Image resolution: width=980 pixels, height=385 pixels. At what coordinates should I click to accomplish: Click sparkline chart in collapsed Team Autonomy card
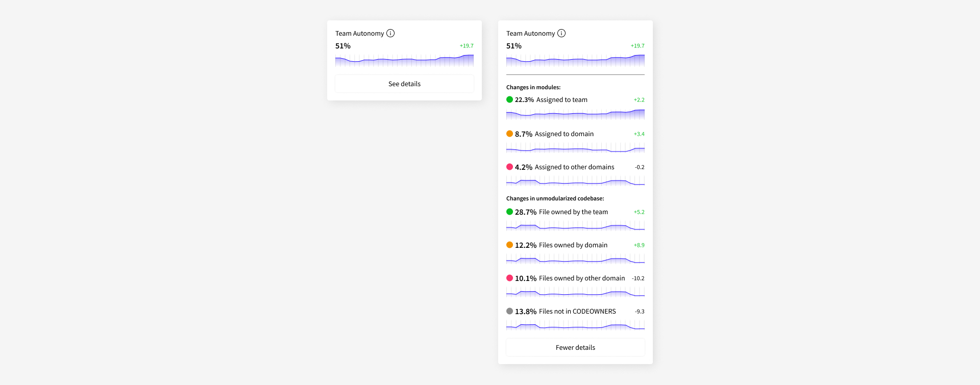click(404, 61)
